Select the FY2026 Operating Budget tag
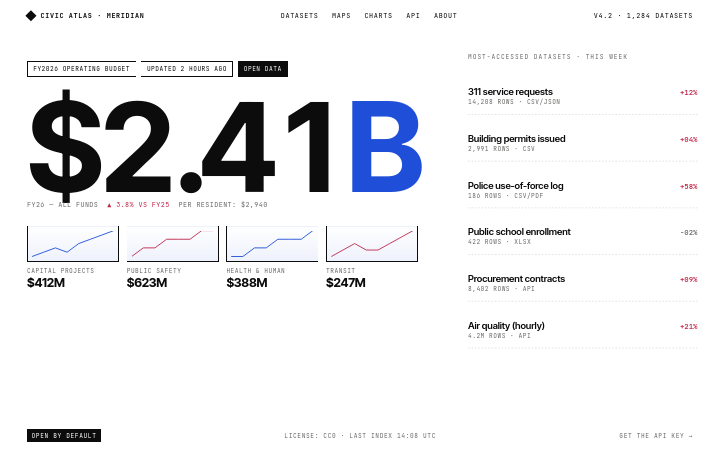This screenshot has width=720, height=450. click(x=82, y=69)
